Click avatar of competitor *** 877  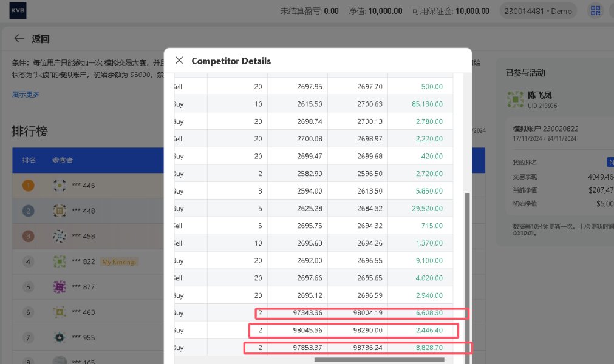[x=60, y=287]
